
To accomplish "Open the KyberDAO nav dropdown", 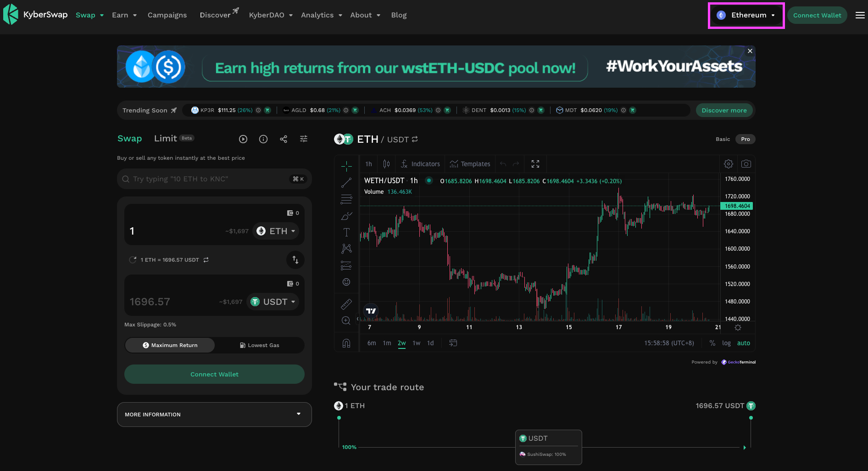I will tap(271, 15).
